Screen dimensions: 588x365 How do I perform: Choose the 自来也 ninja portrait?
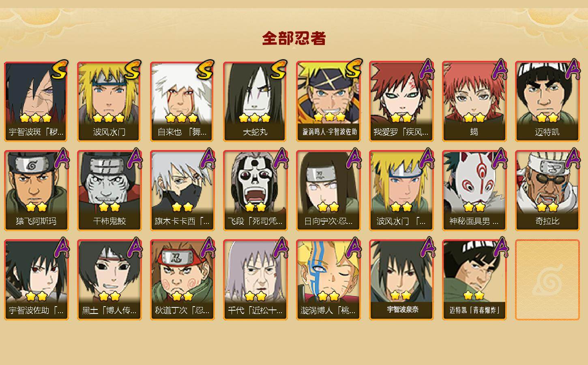[x=182, y=101]
